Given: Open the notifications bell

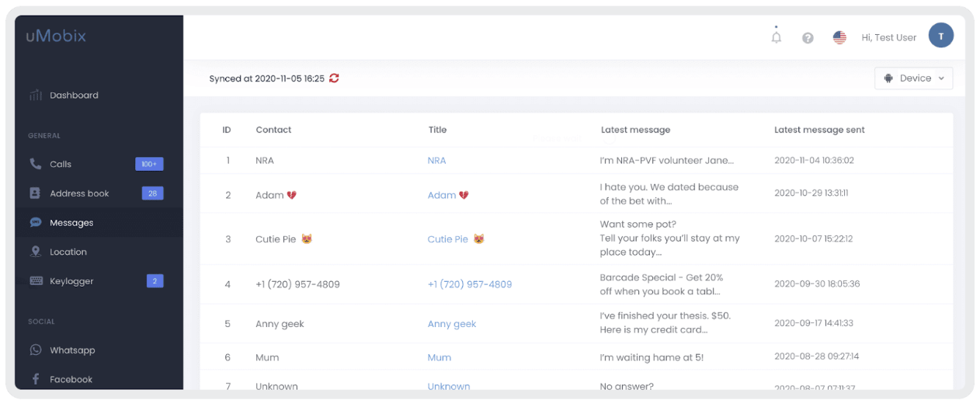Looking at the screenshot, I should [776, 37].
